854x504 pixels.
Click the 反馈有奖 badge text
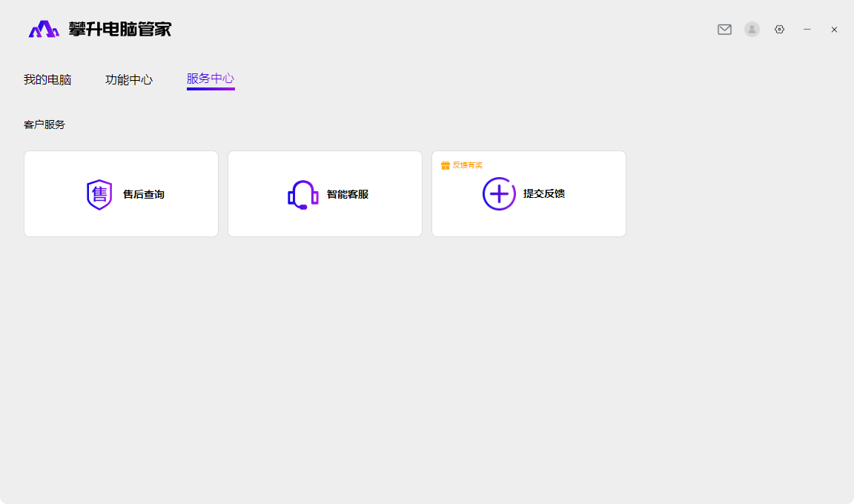tap(467, 165)
